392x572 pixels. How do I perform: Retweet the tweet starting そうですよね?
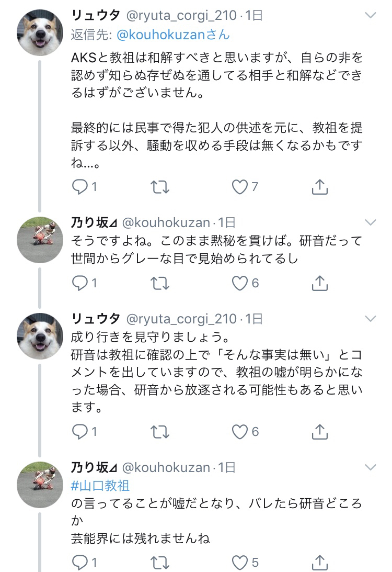tap(159, 283)
